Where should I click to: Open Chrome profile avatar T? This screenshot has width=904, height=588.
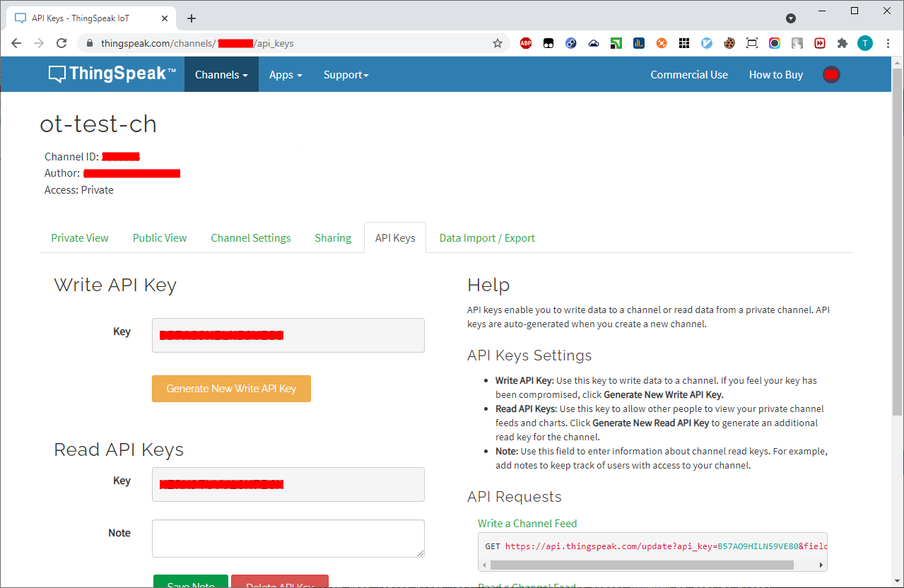(x=864, y=43)
